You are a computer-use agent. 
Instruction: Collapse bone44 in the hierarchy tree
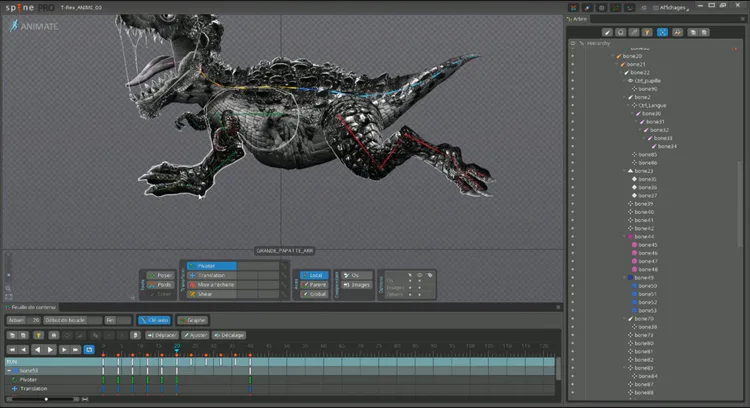[625, 236]
